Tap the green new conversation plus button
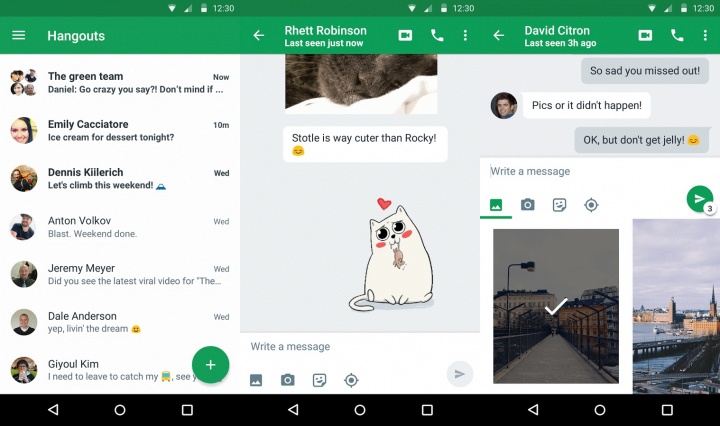Image resolution: width=720 pixels, height=426 pixels. point(210,364)
